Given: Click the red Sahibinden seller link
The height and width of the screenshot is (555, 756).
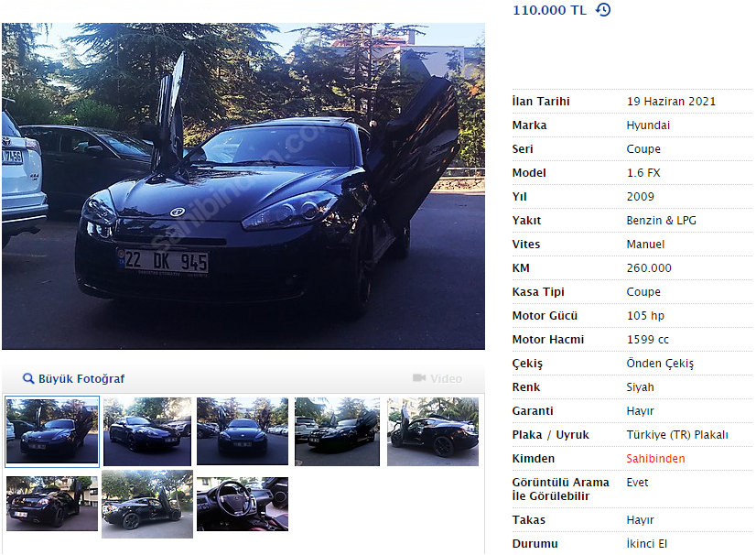Looking at the screenshot, I should (x=655, y=459).
